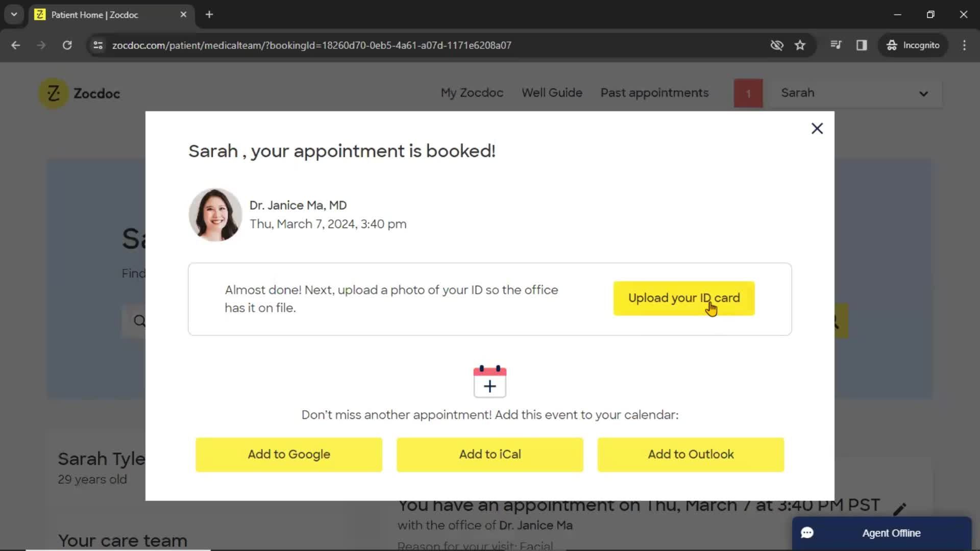Click the notification badge number indicator
The width and height of the screenshot is (980, 551).
pos(748,93)
